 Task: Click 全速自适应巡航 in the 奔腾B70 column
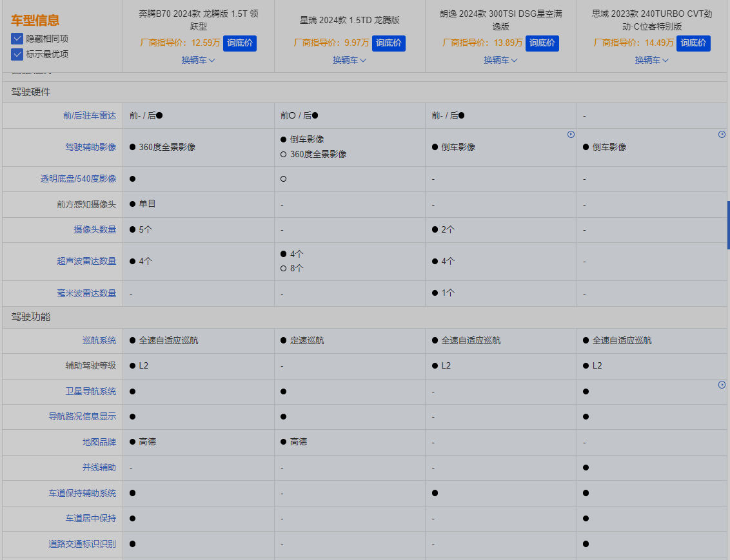[x=168, y=340]
